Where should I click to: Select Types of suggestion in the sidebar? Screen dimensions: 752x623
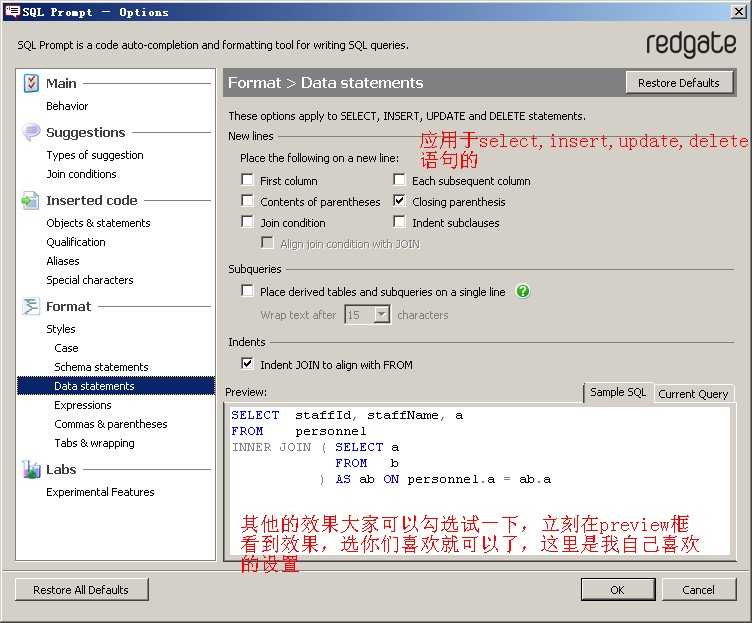click(x=95, y=155)
